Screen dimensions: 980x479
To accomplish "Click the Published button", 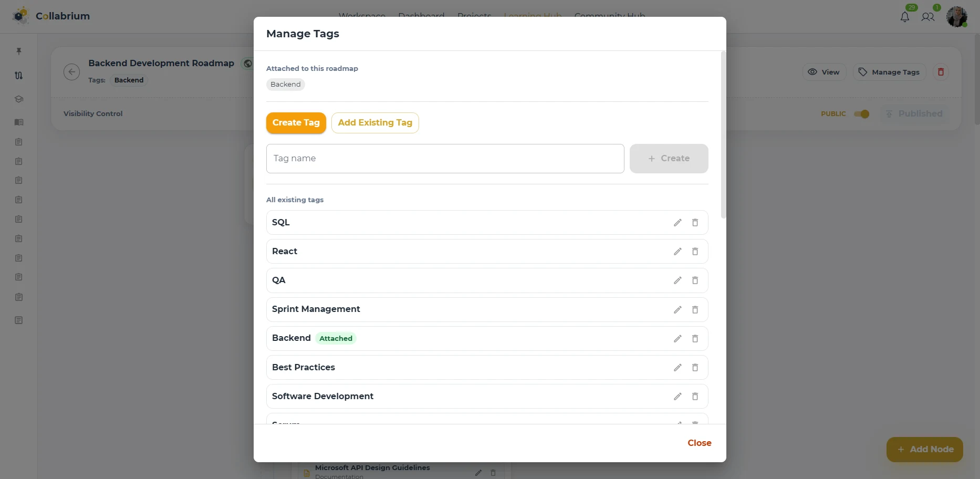I will click(914, 114).
